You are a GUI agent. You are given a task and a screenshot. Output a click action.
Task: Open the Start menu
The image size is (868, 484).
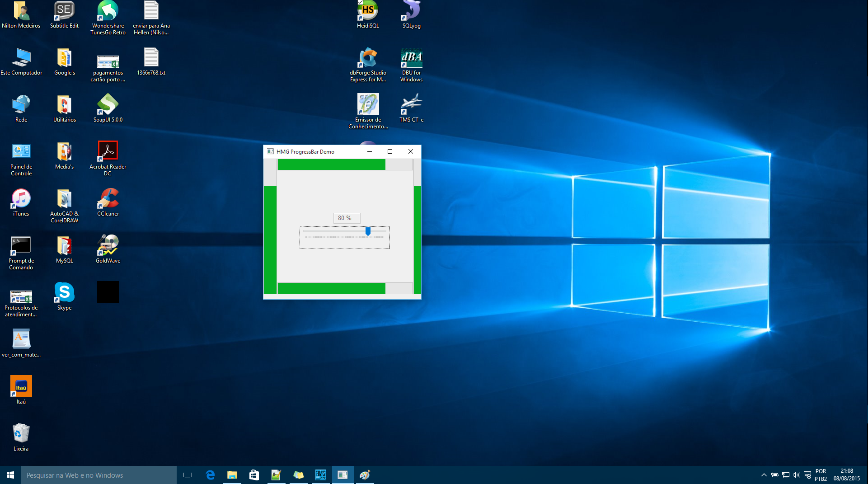(10, 475)
